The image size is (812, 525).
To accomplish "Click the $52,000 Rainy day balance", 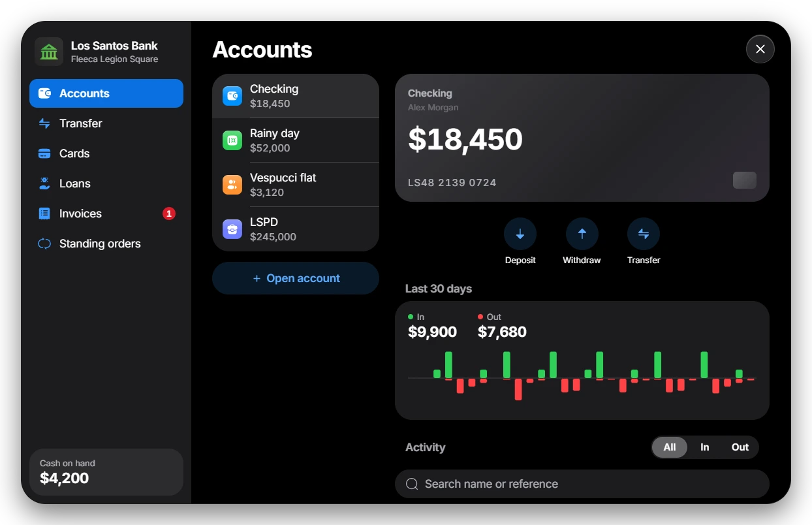I will tap(270, 148).
